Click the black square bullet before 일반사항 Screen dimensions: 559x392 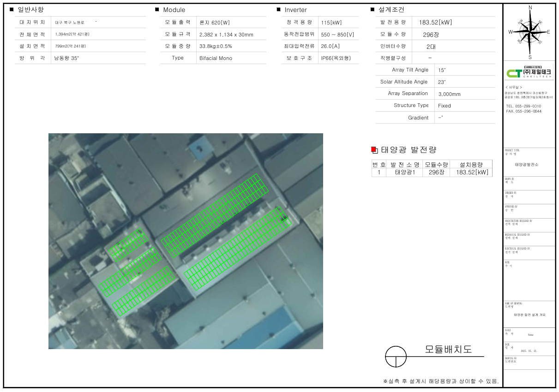[12, 10]
